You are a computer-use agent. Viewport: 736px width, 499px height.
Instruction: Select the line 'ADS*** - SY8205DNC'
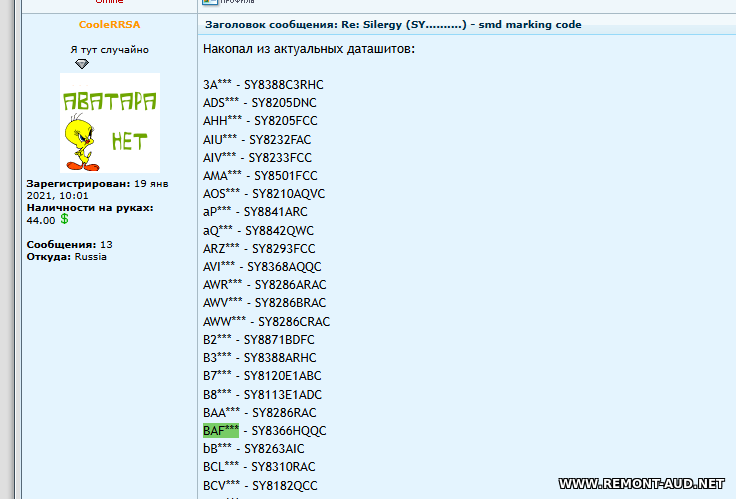click(x=260, y=103)
